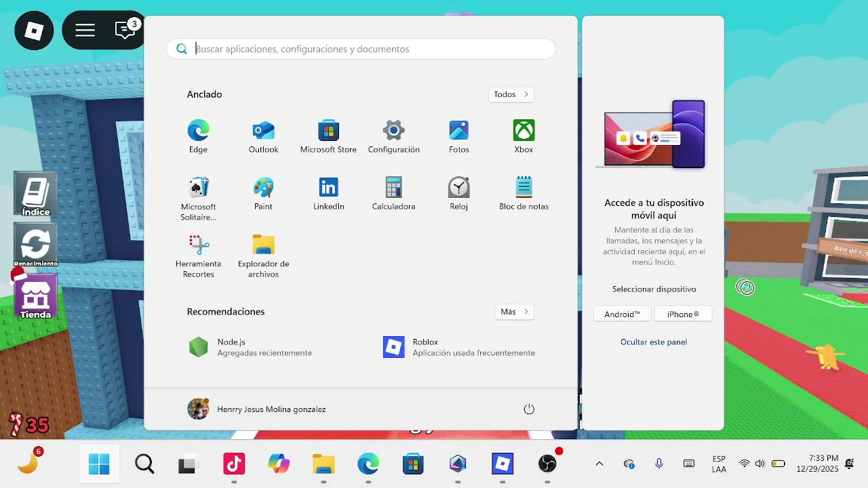
Task: Focus the Start menu search field
Action: click(x=361, y=49)
